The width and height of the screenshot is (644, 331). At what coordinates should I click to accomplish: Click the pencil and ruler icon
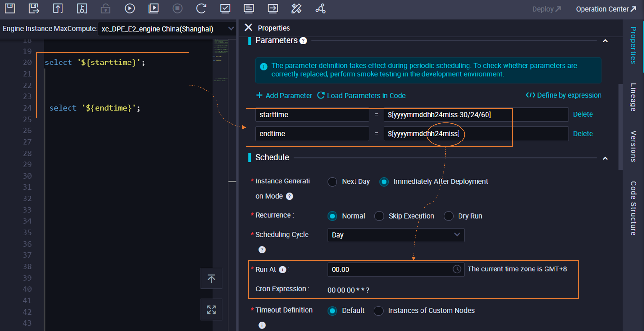point(297,8)
